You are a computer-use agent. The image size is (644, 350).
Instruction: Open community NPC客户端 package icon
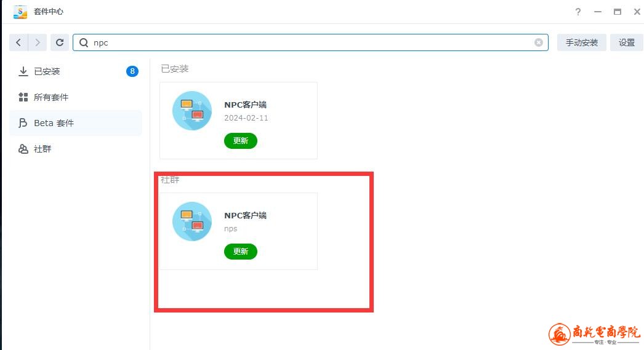(192, 221)
